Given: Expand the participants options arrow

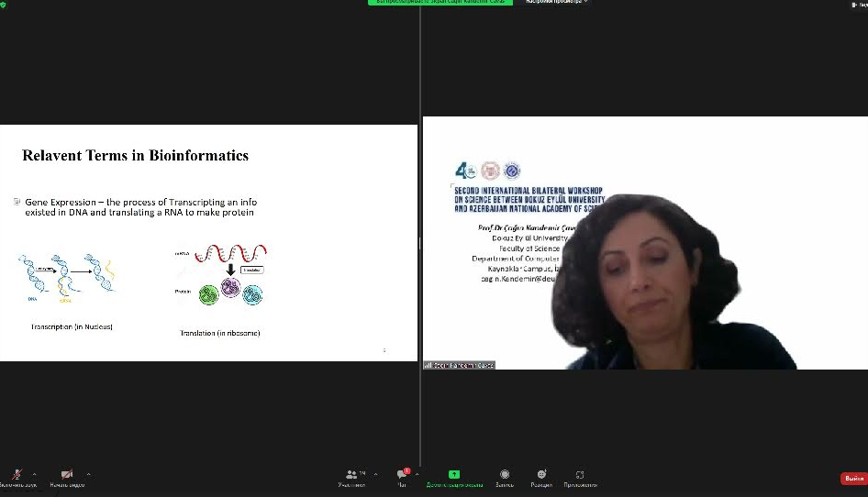Looking at the screenshot, I should tap(376, 474).
